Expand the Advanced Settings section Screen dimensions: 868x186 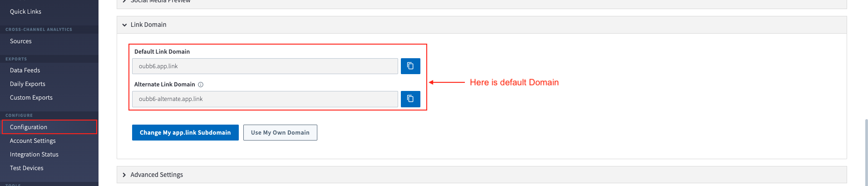(124, 175)
